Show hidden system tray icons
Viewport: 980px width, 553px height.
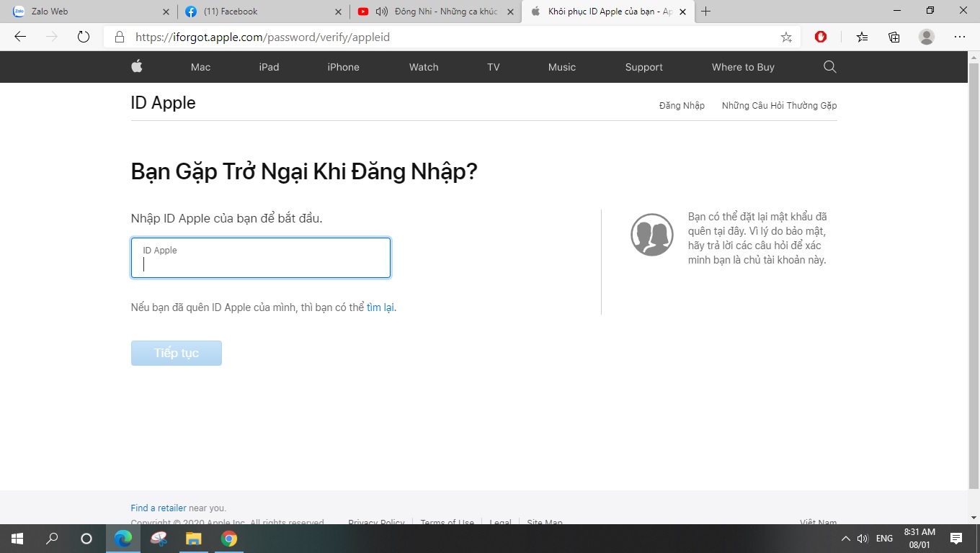coord(845,539)
